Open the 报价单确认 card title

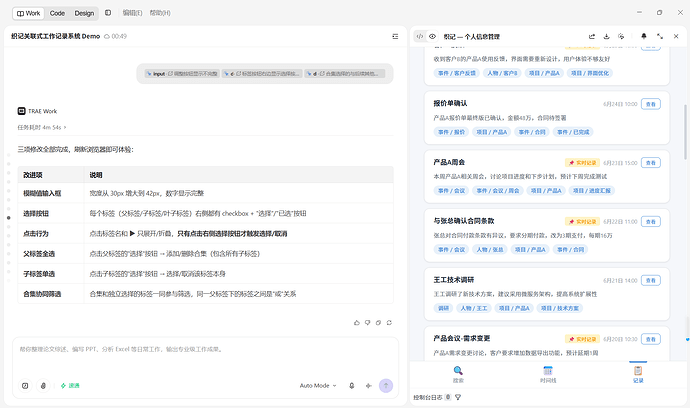[x=450, y=103]
